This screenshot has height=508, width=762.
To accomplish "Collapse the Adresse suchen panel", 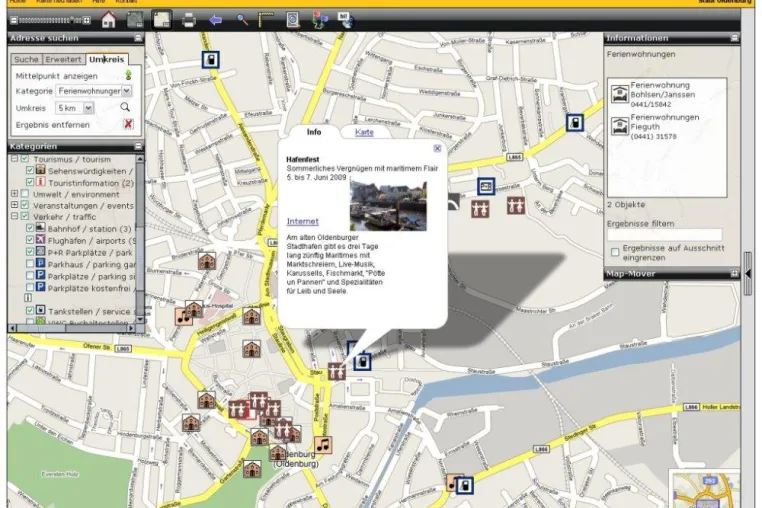I will [139, 38].
